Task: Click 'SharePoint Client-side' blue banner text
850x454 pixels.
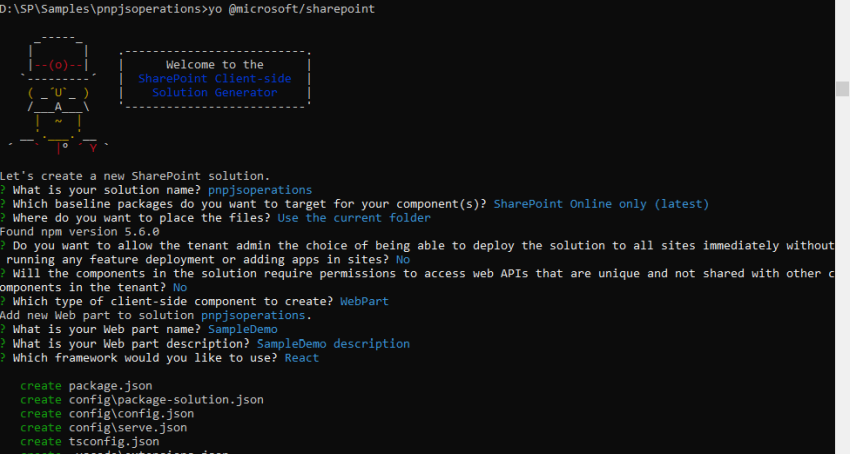Action: point(215,79)
